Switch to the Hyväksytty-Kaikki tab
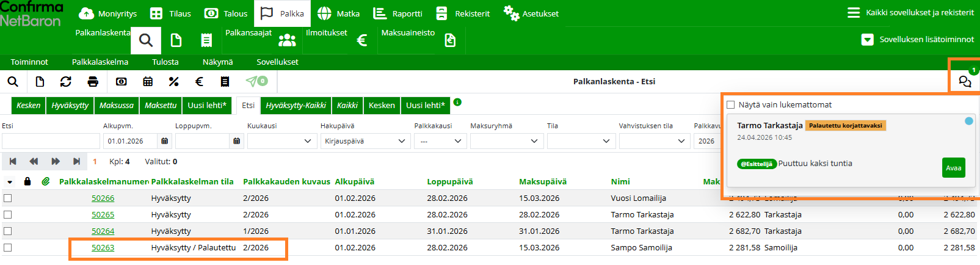The image size is (980, 265). click(x=296, y=105)
